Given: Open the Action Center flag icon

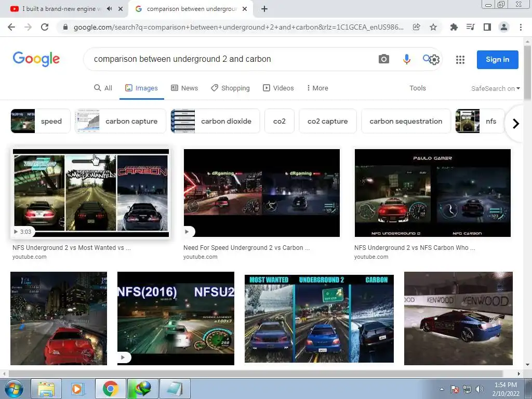Looking at the screenshot, I should [455, 389].
